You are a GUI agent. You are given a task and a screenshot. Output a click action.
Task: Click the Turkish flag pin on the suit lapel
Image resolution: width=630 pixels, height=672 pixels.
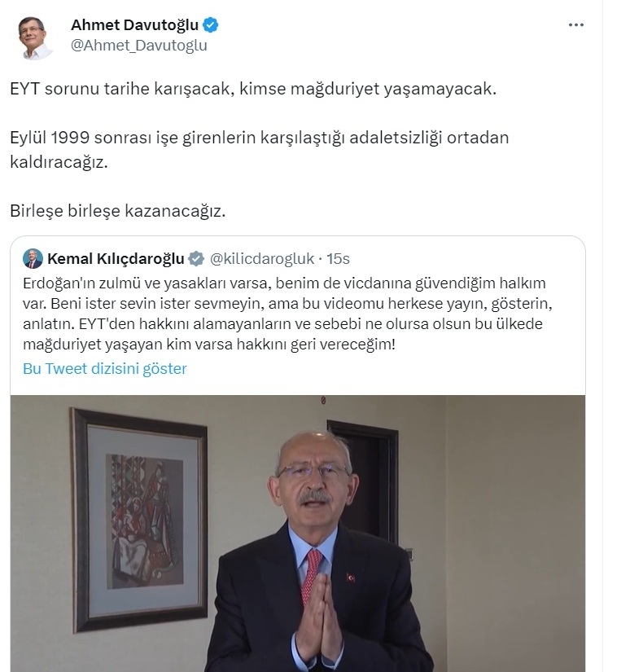tap(351, 578)
